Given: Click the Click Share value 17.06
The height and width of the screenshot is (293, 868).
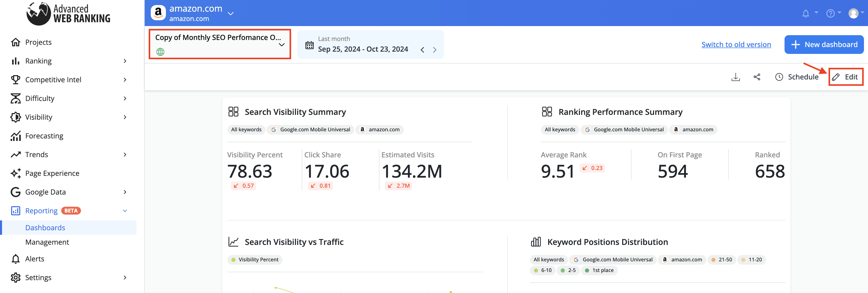Looking at the screenshot, I should 327,171.
